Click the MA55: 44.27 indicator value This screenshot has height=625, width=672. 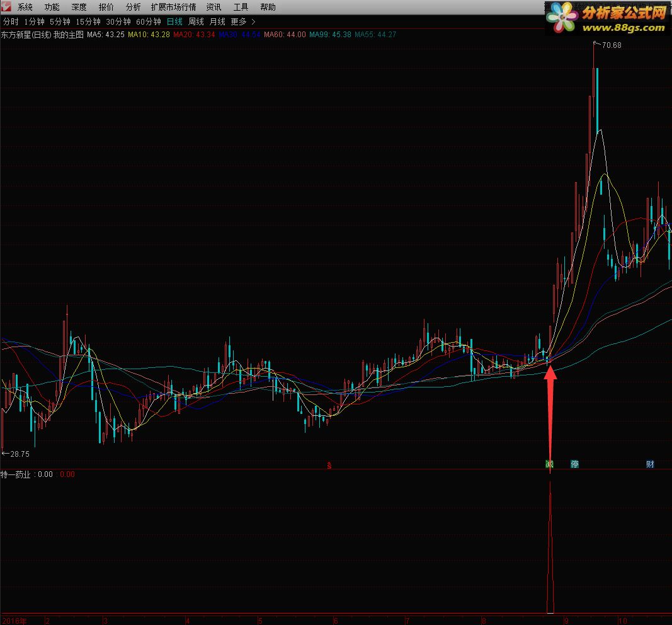click(375, 35)
